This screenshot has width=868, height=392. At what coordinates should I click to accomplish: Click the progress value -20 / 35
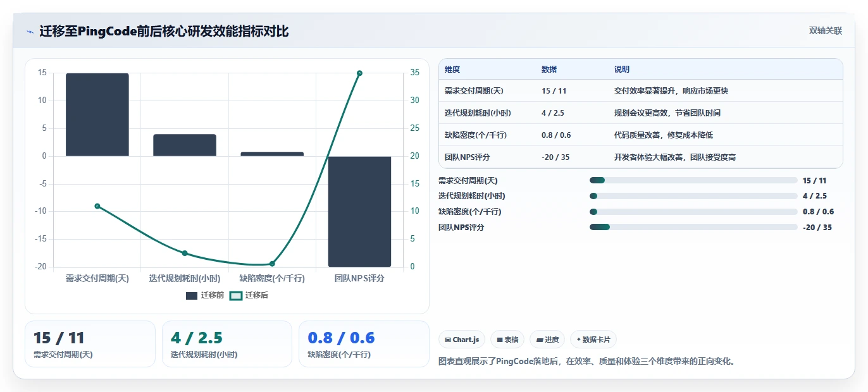click(x=817, y=228)
